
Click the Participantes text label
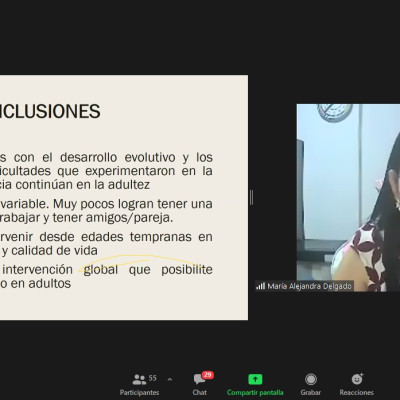click(x=139, y=392)
